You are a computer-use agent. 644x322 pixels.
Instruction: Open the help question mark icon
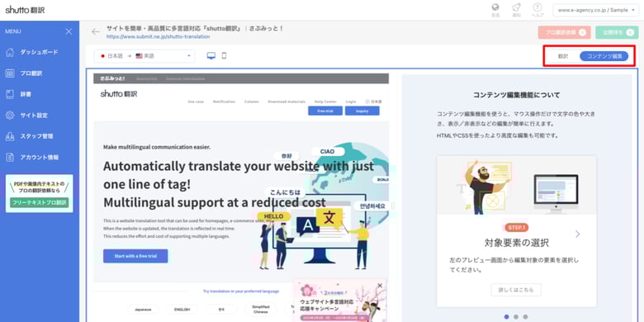coord(537,7)
